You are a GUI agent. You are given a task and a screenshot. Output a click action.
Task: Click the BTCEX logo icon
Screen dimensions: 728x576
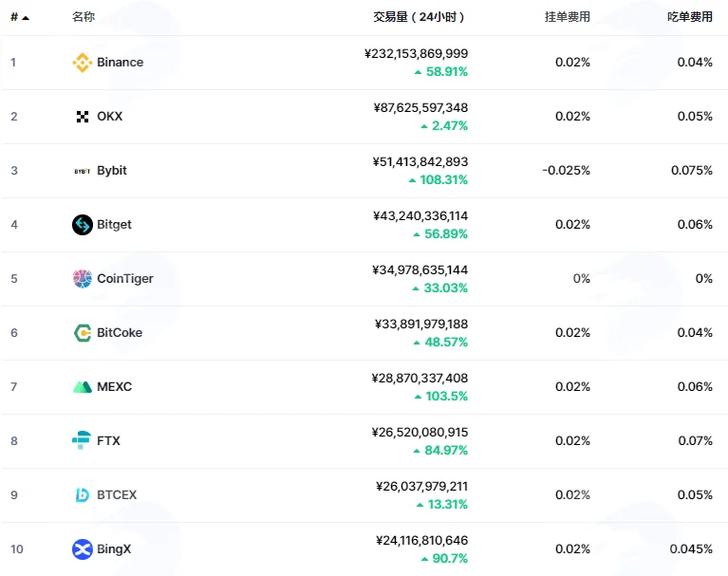pos(83,494)
